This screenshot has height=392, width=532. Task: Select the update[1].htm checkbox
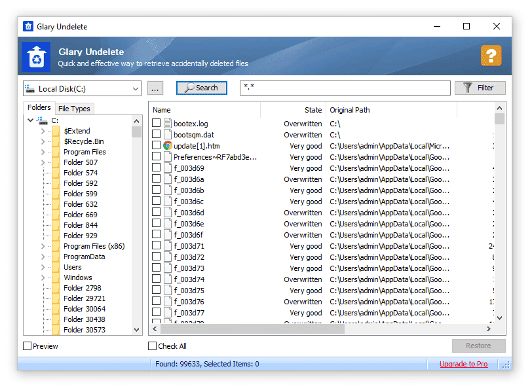pyautogui.click(x=156, y=145)
